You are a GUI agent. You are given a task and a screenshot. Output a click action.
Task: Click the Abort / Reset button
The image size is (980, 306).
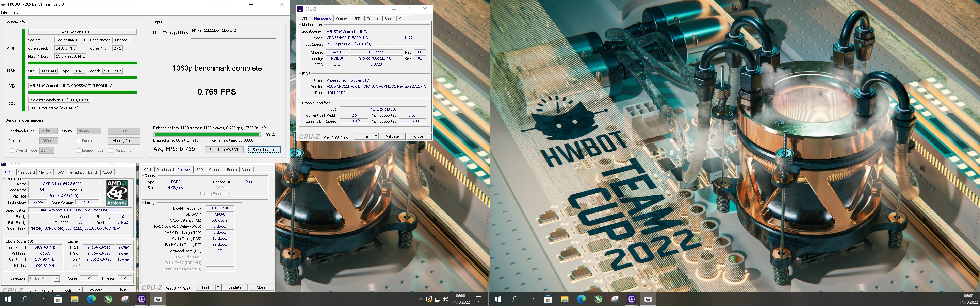(124, 141)
